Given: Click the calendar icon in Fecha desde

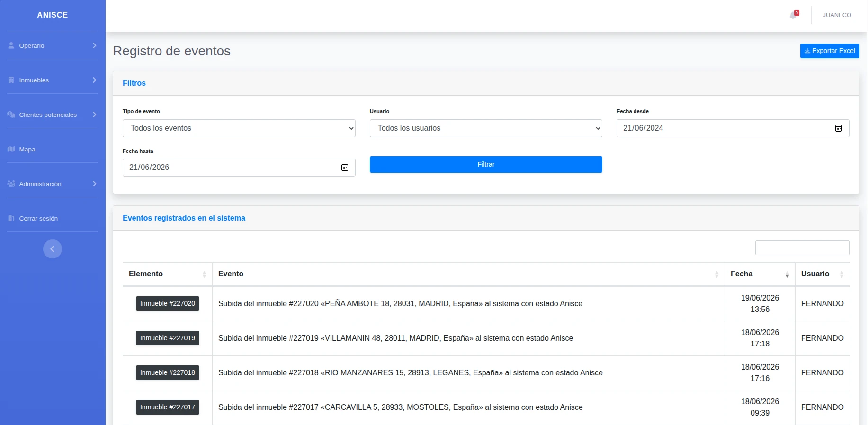Looking at the screenshot, I should tap(838, 128).
